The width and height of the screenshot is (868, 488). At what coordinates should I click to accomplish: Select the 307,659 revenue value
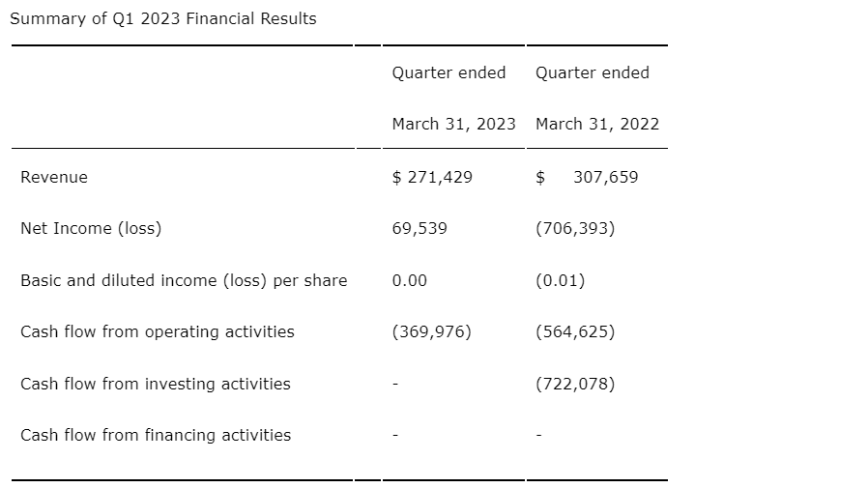[605, 177]
